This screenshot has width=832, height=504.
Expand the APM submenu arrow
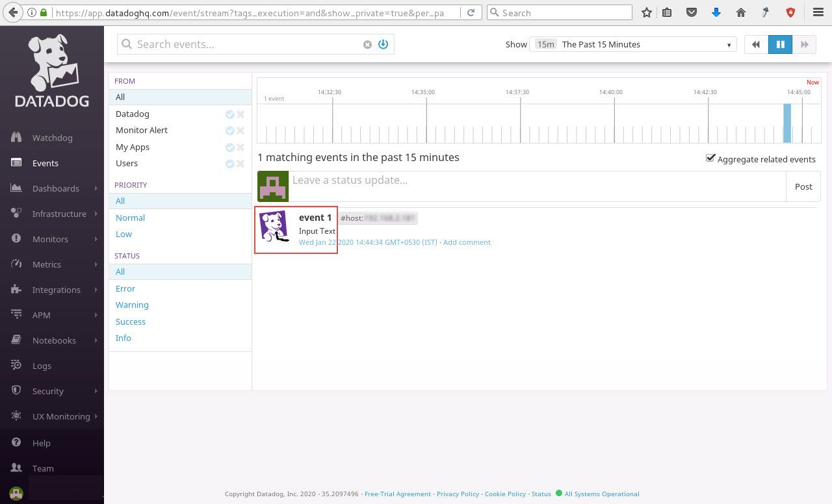click(x=96, y=315)
